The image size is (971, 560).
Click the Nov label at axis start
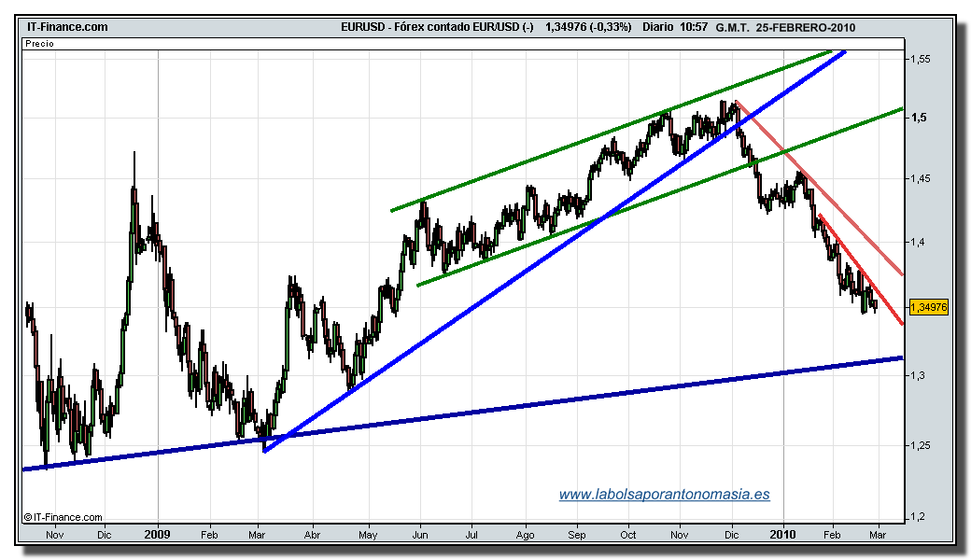(x=54, y=535)
